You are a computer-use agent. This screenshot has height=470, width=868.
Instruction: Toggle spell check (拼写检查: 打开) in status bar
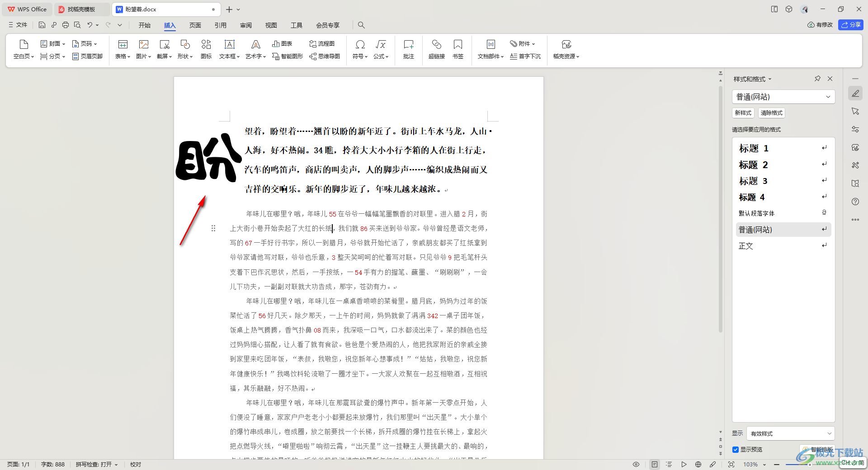(97, 465)
